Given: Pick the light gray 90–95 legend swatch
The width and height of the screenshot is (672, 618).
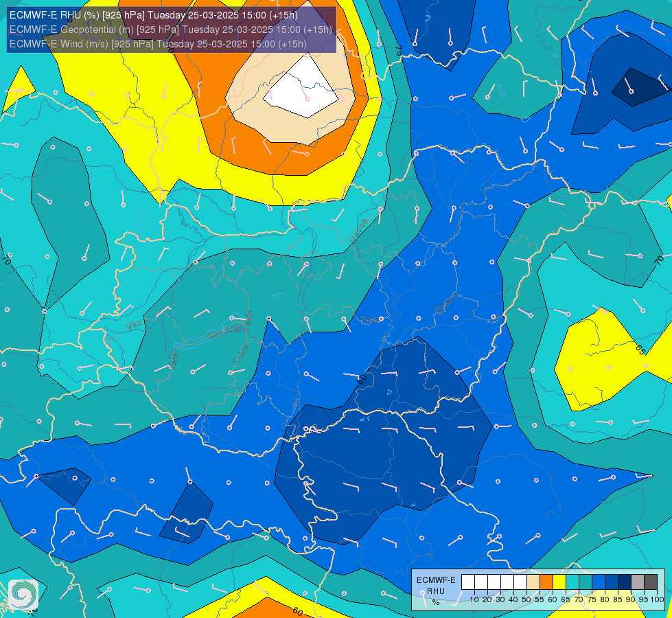Looking at the screenshot, I should pos(638,582).
